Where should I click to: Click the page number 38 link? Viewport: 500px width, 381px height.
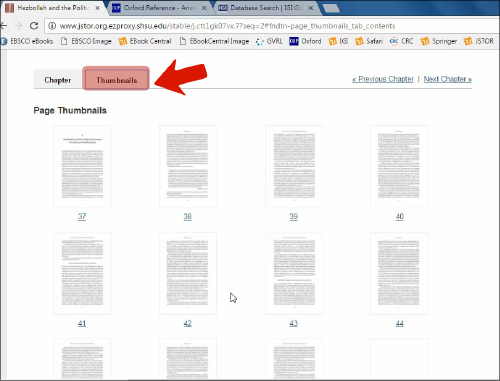click(x=188, y=216)
